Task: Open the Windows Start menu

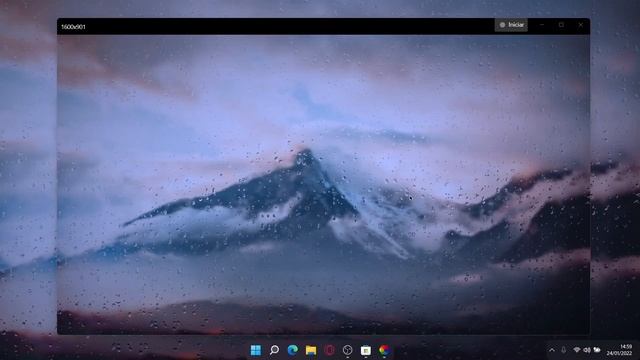Action: click(x=256, y=350)
